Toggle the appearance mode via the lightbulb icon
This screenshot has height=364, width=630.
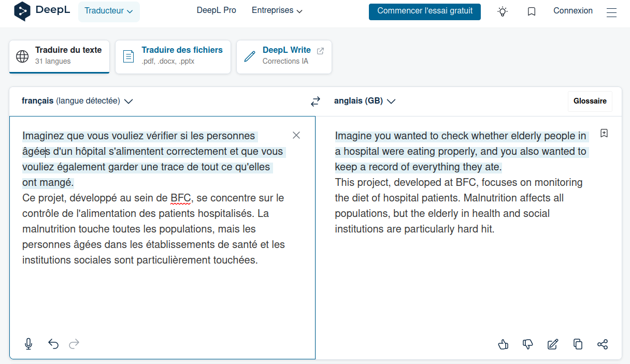click(503, 11)
